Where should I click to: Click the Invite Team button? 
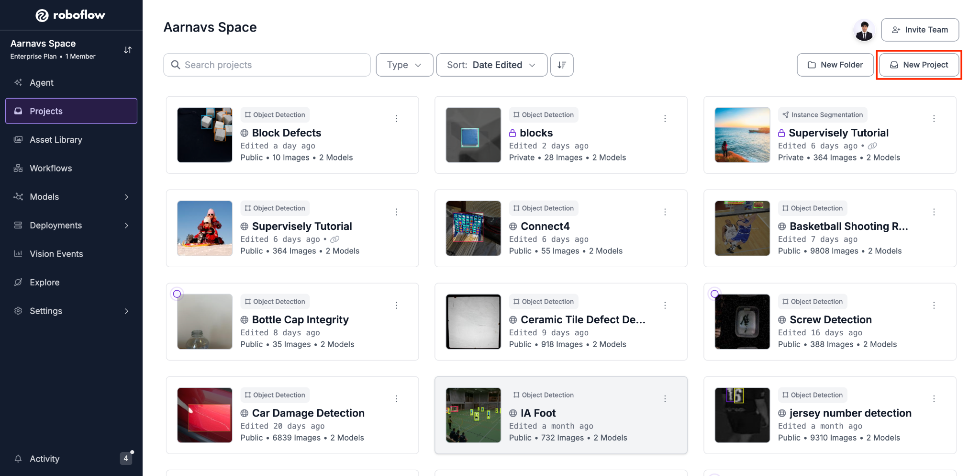(920, 30)
